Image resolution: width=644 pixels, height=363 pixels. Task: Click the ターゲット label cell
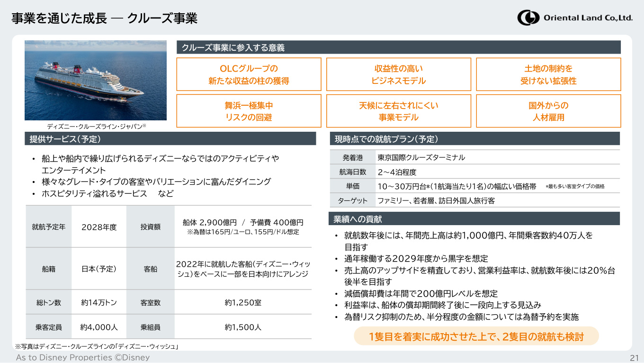[353, 200]
